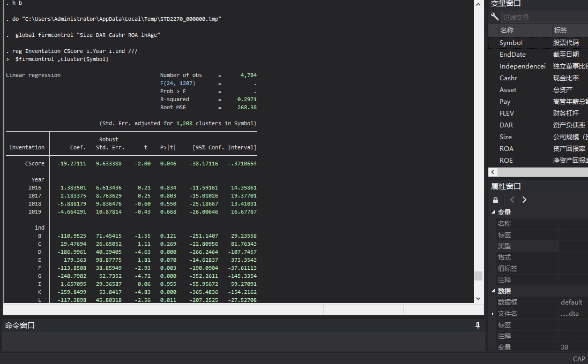
Task: Click the CAP indicator in status bar
Action: 579,359
